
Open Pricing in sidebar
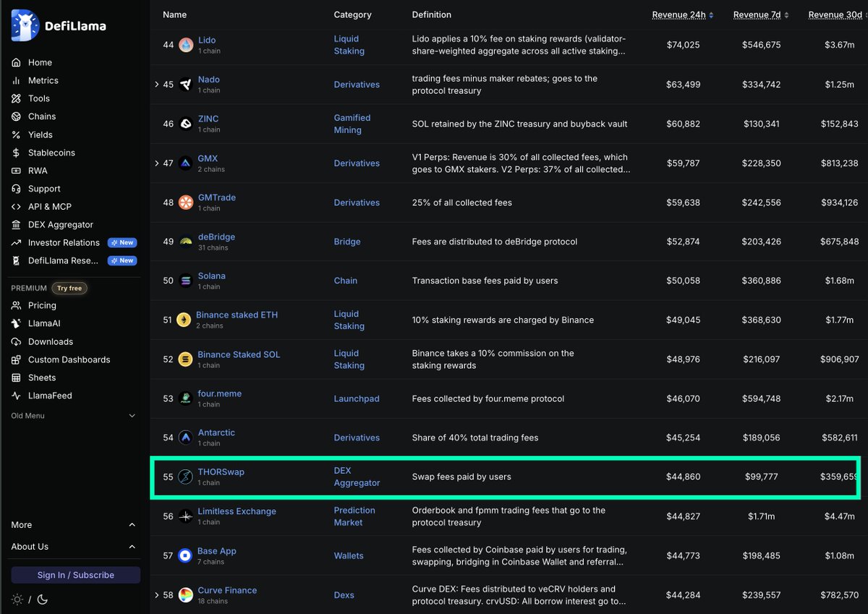(42, 306)
